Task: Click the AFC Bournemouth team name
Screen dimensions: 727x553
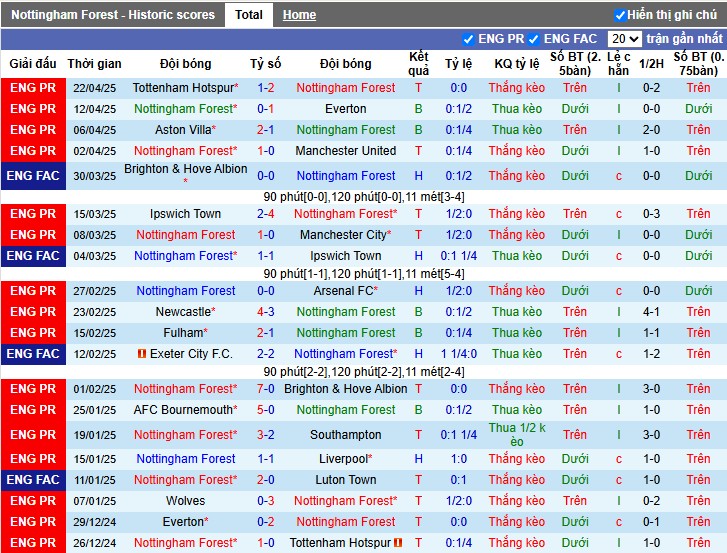Action: click(183, 410)
